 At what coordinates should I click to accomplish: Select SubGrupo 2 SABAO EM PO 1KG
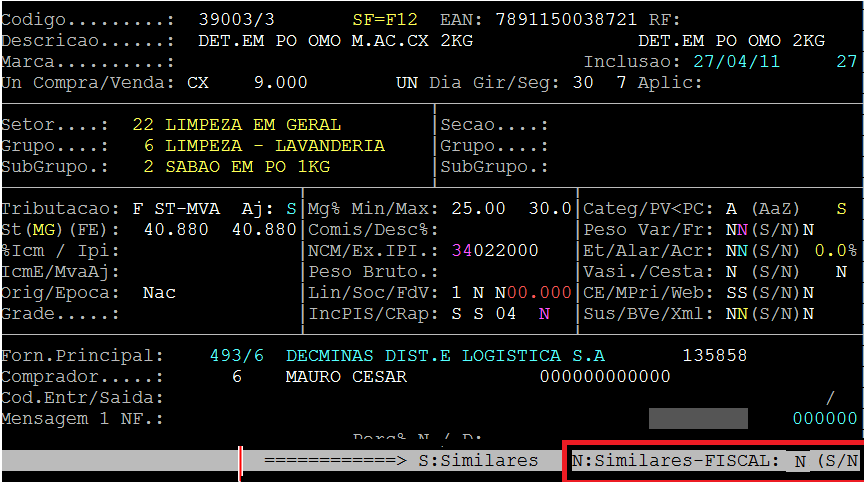point(236,167)
